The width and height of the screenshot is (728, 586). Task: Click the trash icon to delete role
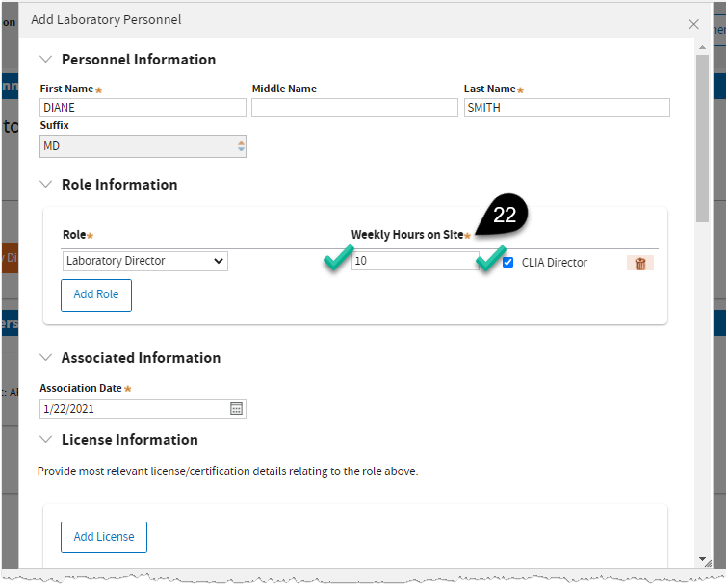639,263
